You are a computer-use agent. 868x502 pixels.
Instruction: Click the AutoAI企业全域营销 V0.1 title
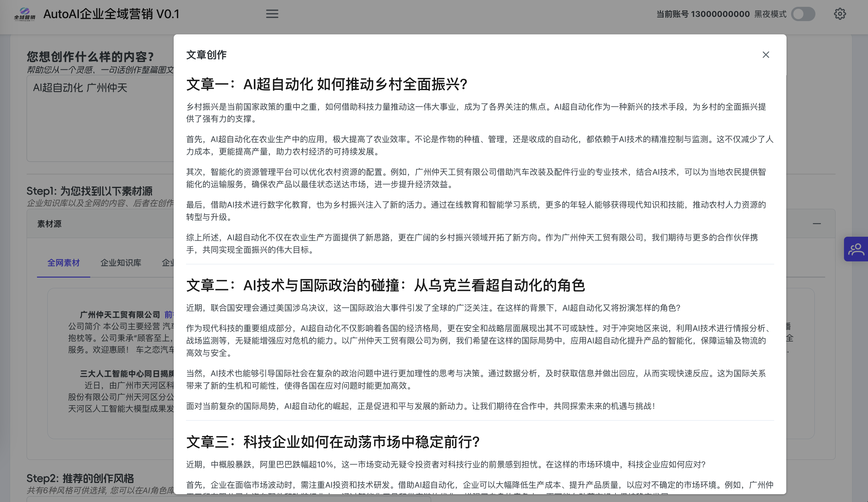111,14
